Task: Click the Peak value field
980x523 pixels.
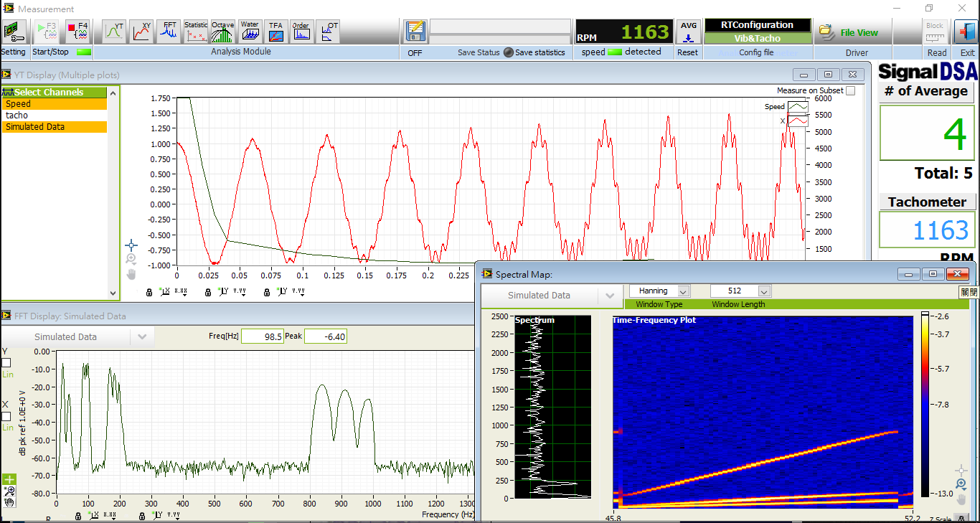Action: (x=326, y=336)
